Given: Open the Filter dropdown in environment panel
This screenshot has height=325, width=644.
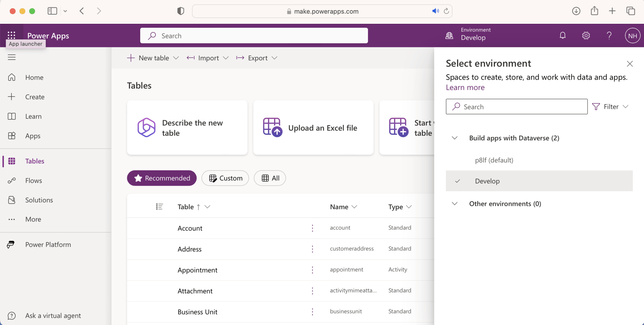Looking at the screenshot, I should pyautogui.click(x=611, y=107).
